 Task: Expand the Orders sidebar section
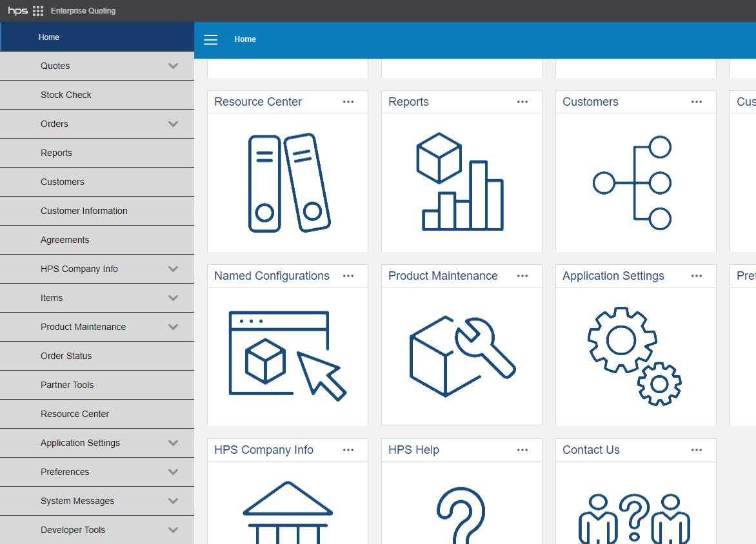click(173, 124)
